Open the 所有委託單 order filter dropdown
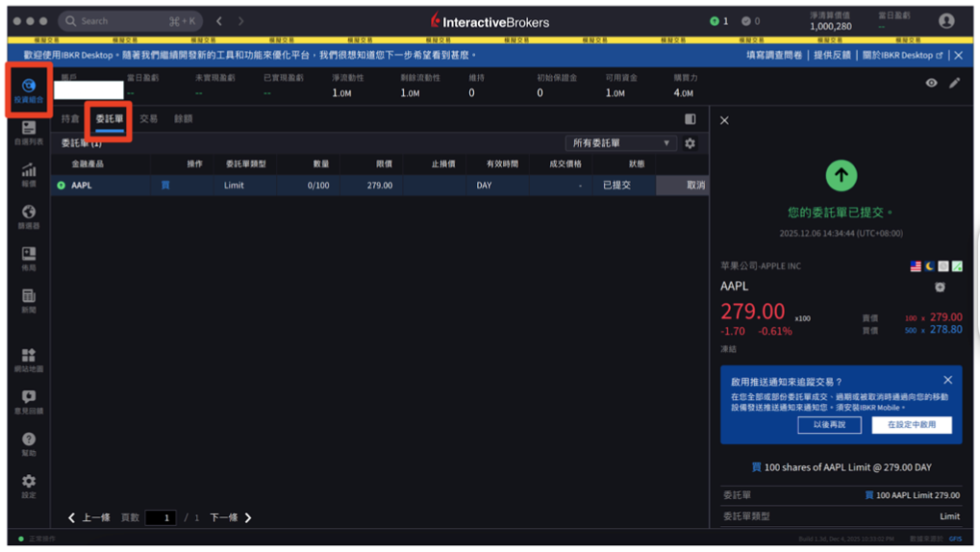The image size is (980, 552). click(620, 143)
